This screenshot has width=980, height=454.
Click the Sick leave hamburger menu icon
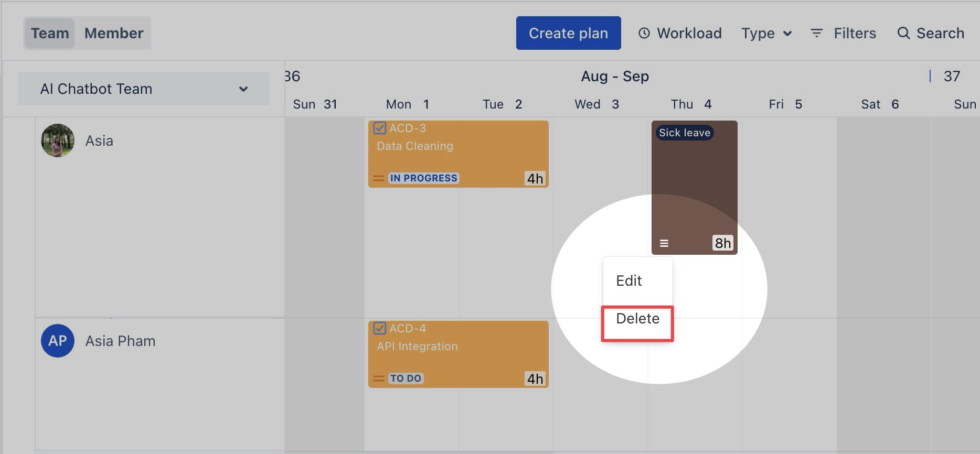(x=664, y=243)
